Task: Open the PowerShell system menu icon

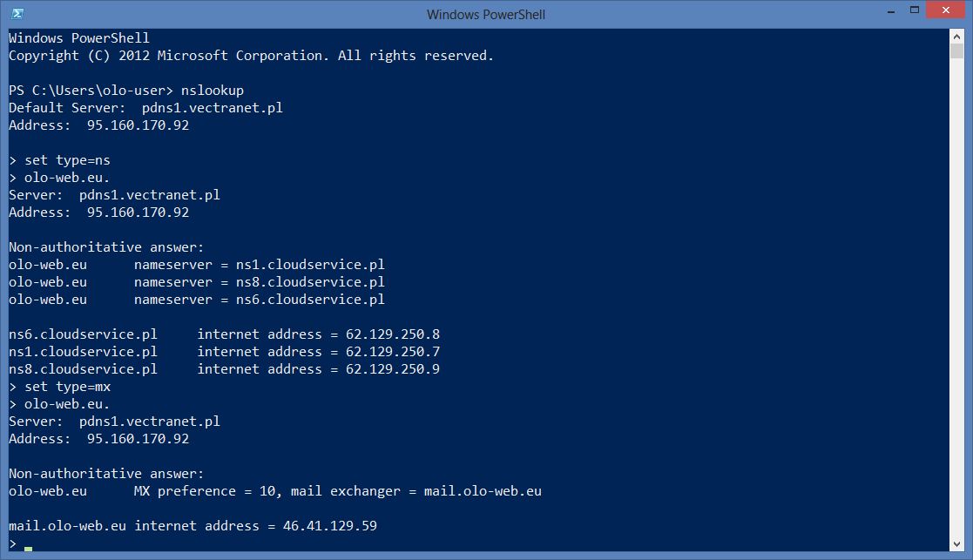Action: tap(17, 14)
